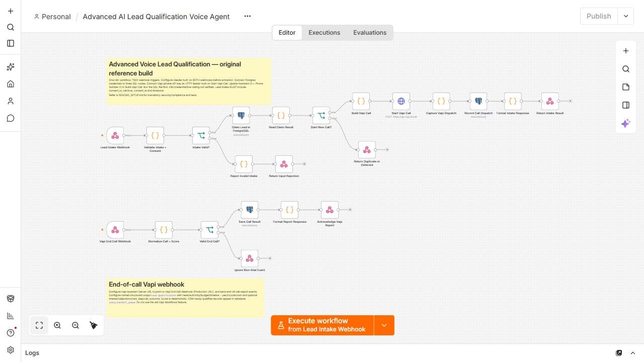The height and width of the screenshot is (362, 644).
Task: Switch to the Evaluations tab
Action: coord(370,33)
